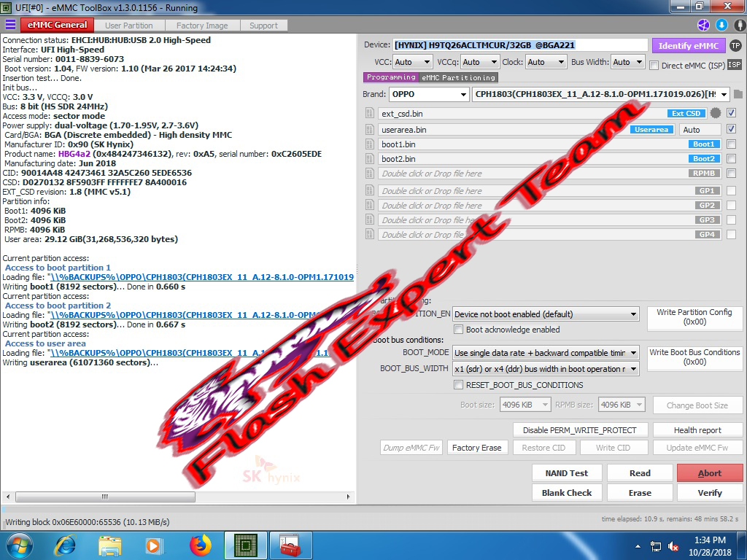This screenshot has height=560, width=747.
Task: Open the Bus Width dropdown
Action: pos(628,62)
